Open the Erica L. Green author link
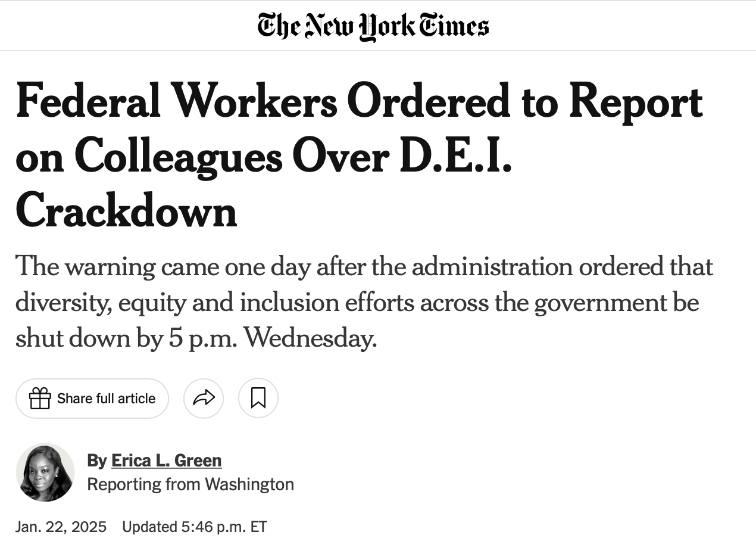Viewport: 756px width, 554px height. point(167,460)
